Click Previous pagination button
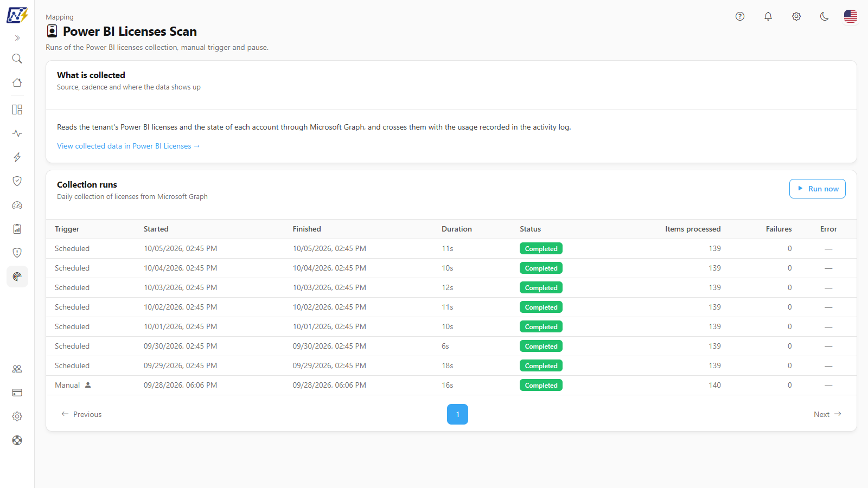 click(x=81, y=414)
